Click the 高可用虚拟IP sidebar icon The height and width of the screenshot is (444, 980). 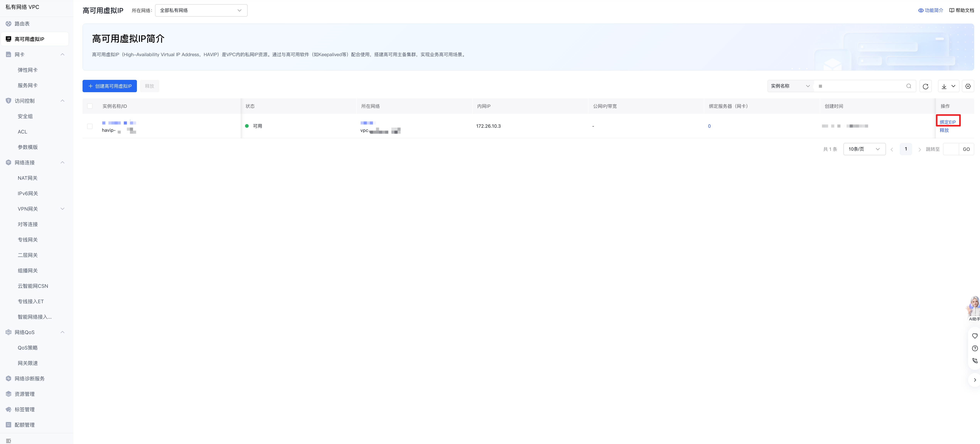[x=8, y=39]
